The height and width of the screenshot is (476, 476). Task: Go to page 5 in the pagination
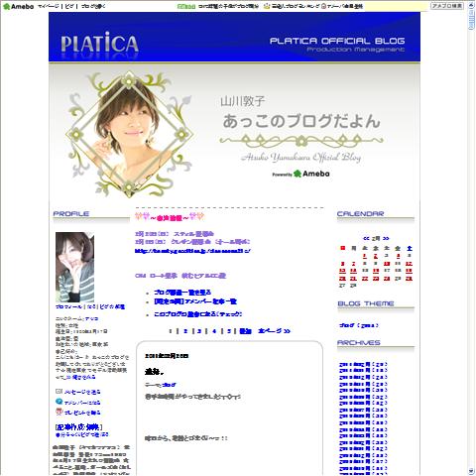point(229,331)
